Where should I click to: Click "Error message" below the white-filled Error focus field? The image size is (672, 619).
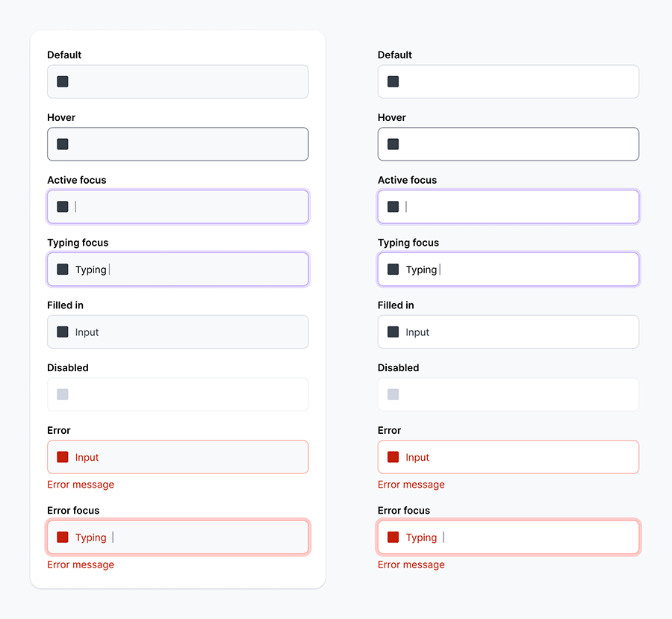click(411, 564)
